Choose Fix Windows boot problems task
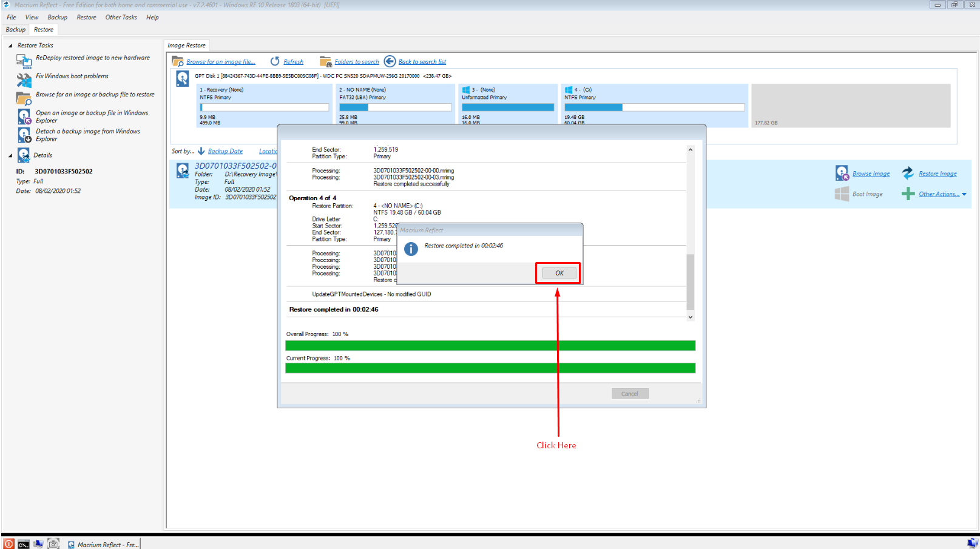 tap(72, 76)
